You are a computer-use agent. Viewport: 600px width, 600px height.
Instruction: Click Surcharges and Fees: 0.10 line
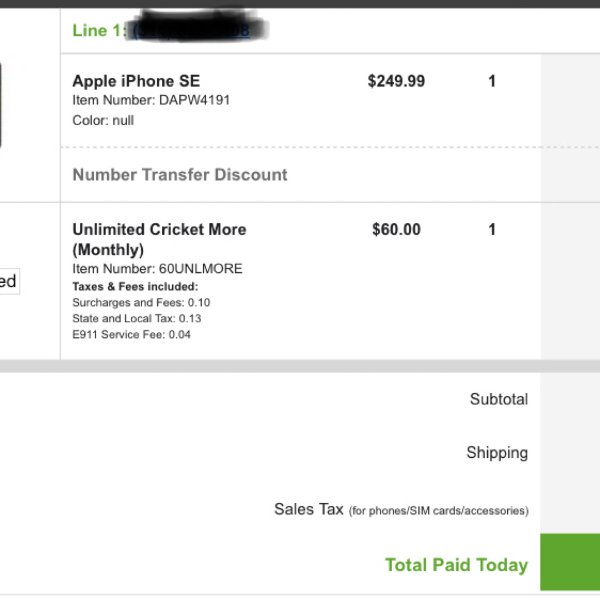pyautogui.click(x=141, y=303)
